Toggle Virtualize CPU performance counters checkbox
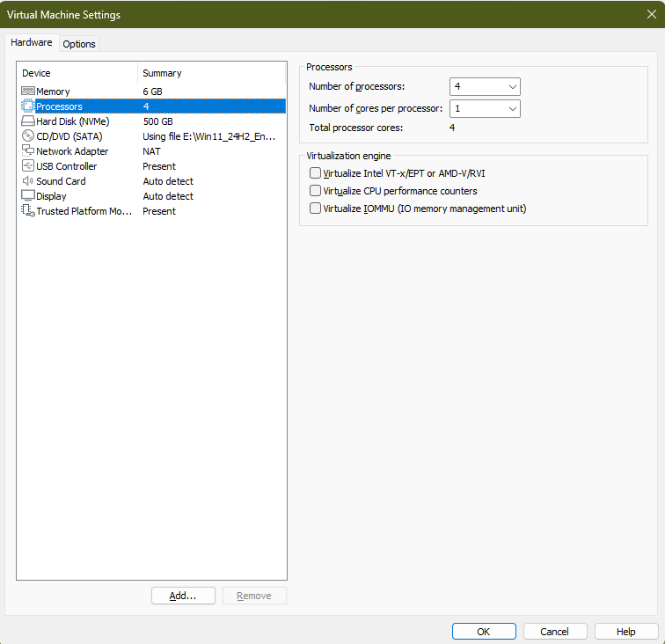Viewport: 665px width, 644px height. (x=316, y=191)
